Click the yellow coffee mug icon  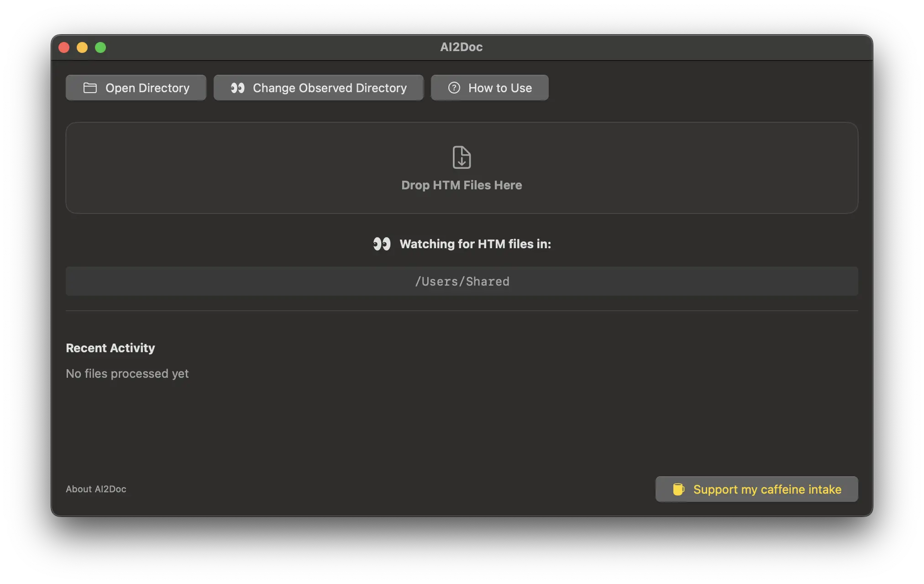point(678,489)
